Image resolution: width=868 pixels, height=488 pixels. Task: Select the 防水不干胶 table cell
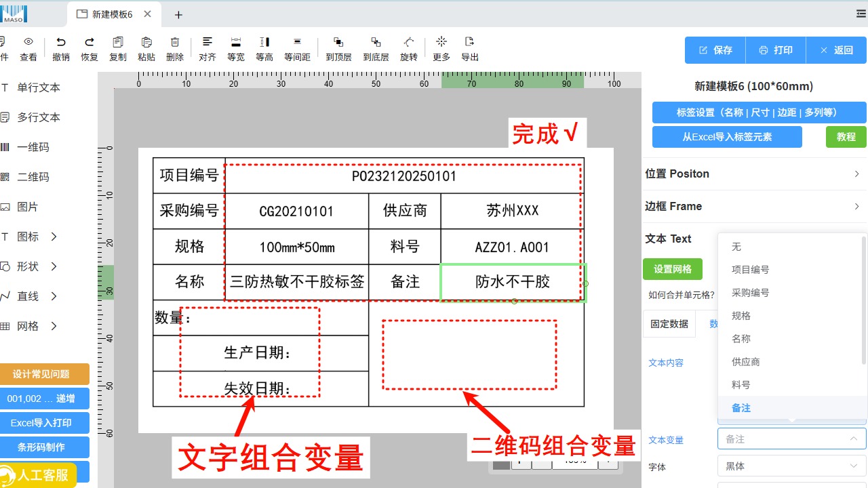coord(513,282)
